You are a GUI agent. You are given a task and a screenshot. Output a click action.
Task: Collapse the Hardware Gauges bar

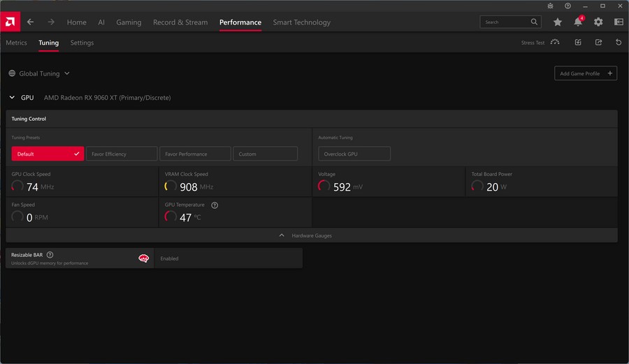(x=312, y=235)
